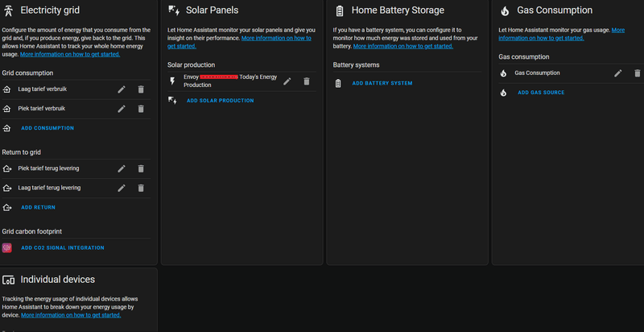Edit the Laag tarief terug levering entry

[122, 188]
